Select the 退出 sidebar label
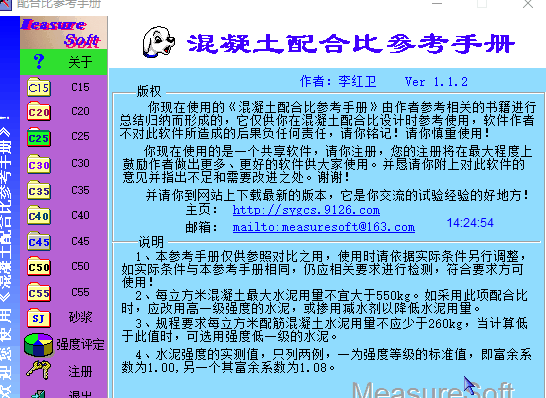This screenshot has height=398, width=546. 80,394
